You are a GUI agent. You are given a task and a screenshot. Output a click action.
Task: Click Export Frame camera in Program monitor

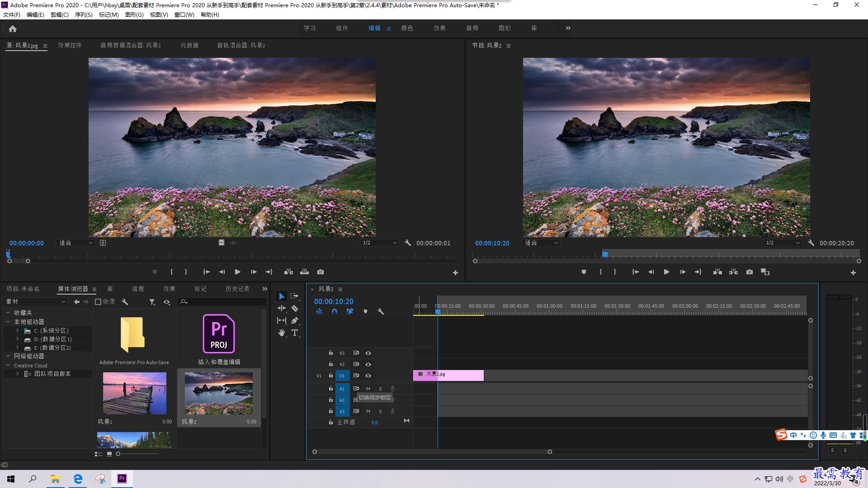point(750,272)
